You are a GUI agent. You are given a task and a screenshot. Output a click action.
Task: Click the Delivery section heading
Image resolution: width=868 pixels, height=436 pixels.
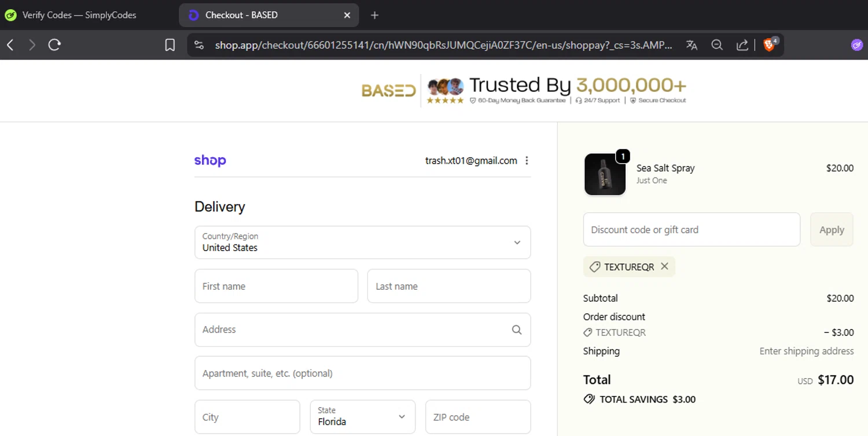pos(220,206)
